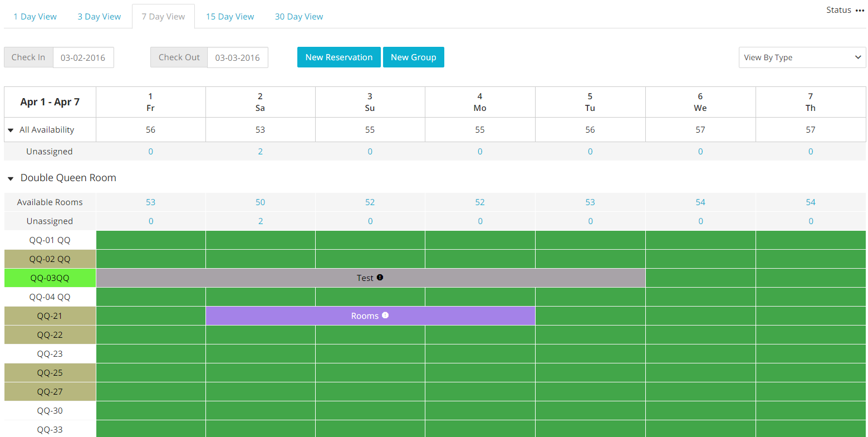868x437 pixels.
Task: Click All Availability value 56 on Friday
Action: click(x=150, y=130)
